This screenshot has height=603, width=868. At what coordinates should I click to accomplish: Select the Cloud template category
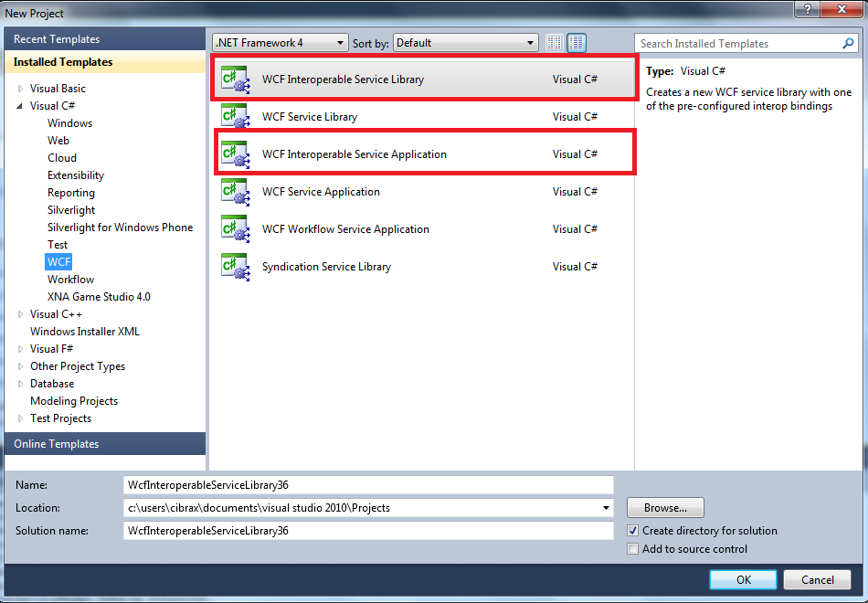point(62,158)
